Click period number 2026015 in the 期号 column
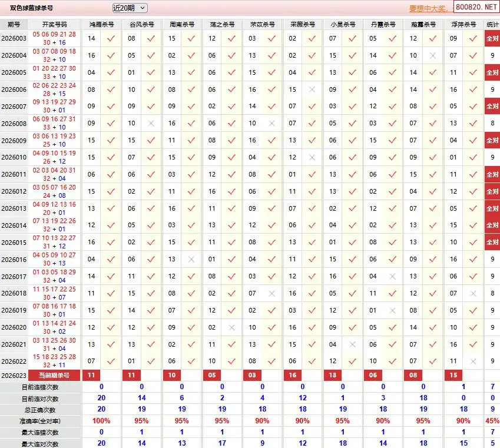This screenshot has width=500, height=448. (14, 243)
